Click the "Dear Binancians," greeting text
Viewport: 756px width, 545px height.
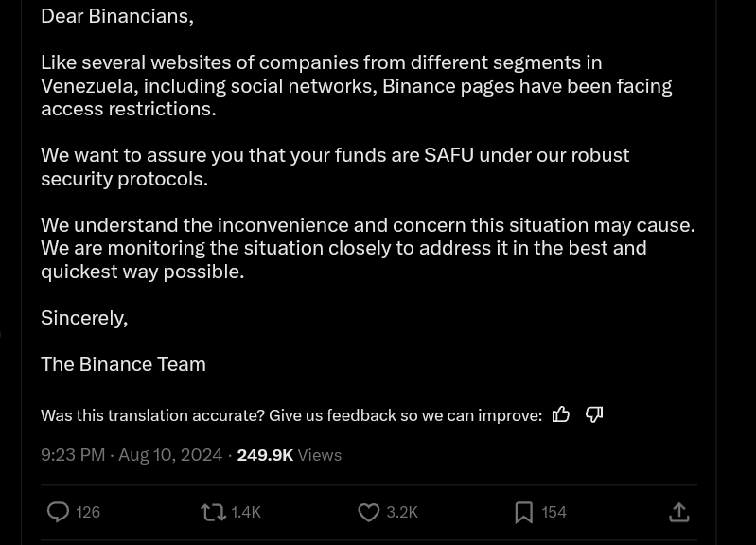(116, 16)
